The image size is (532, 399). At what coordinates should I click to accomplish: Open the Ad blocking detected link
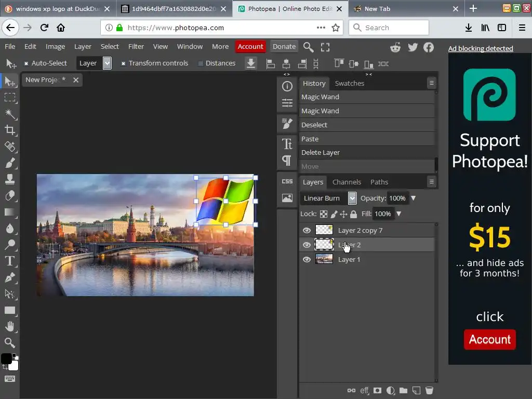tap(481, 48)
